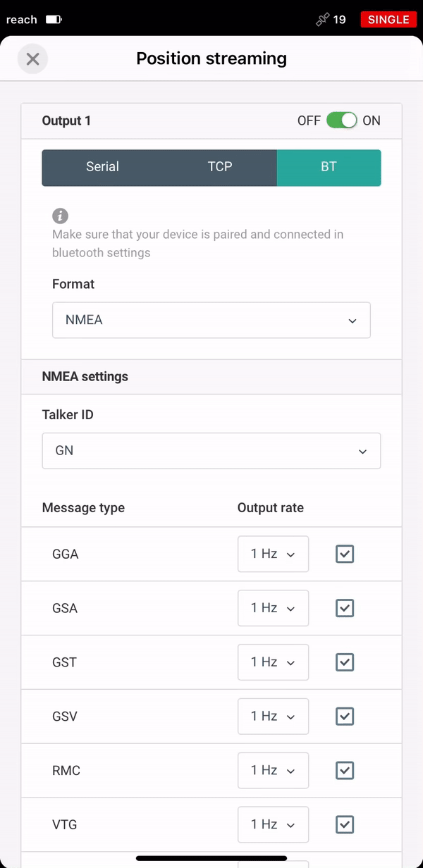Screen dimensions: 423x868
Task: Switch to the TCP tab
Action: (220, 168)
